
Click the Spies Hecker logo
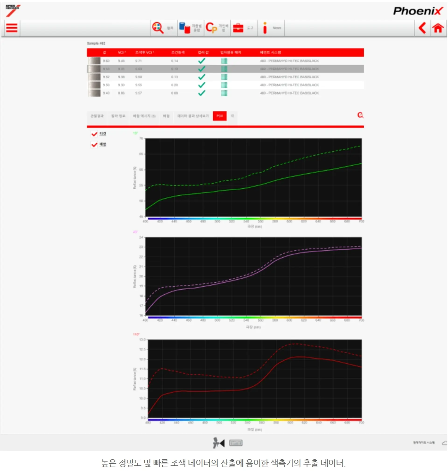(x=13, y=11)
